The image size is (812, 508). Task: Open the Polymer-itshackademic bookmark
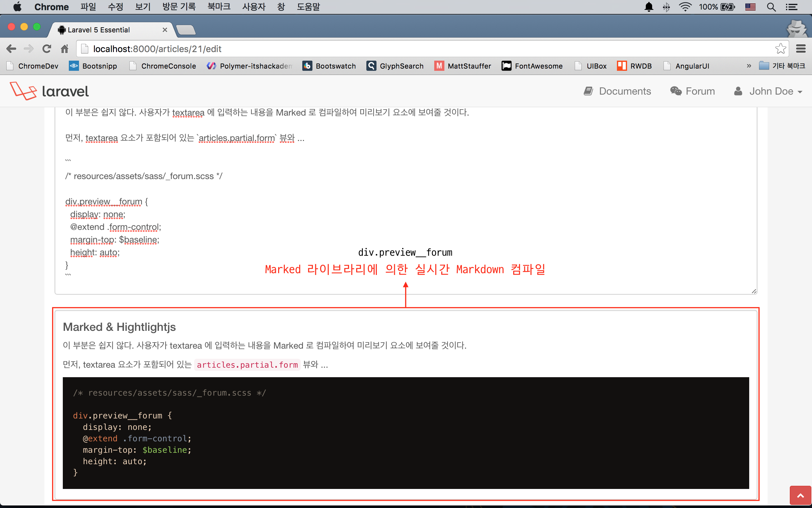(x=249, y=66)
